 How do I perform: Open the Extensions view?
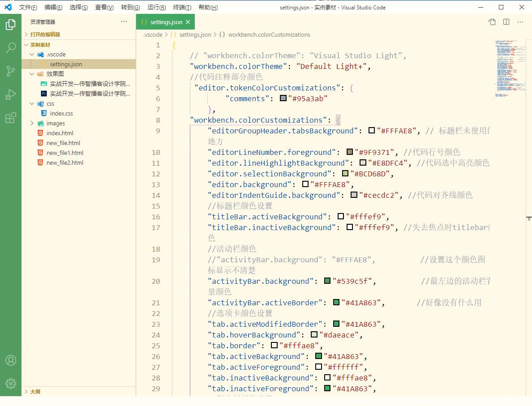[x=10, y=118]
